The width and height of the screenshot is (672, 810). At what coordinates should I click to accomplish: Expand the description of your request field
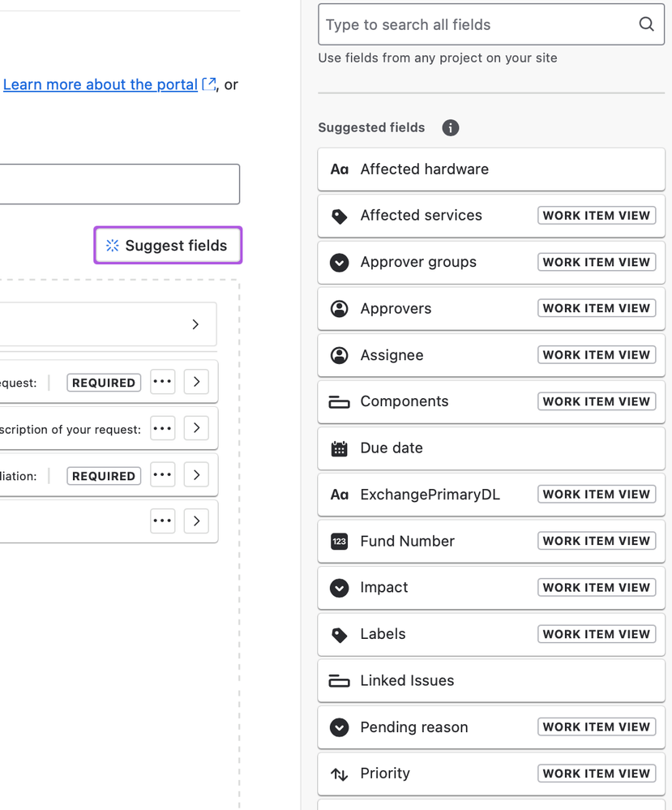click(196, 428)
